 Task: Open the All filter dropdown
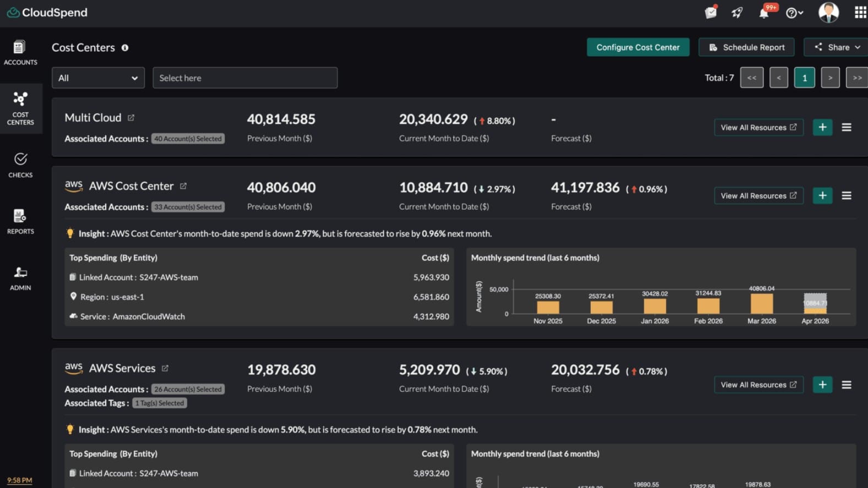tap(98, 78)
